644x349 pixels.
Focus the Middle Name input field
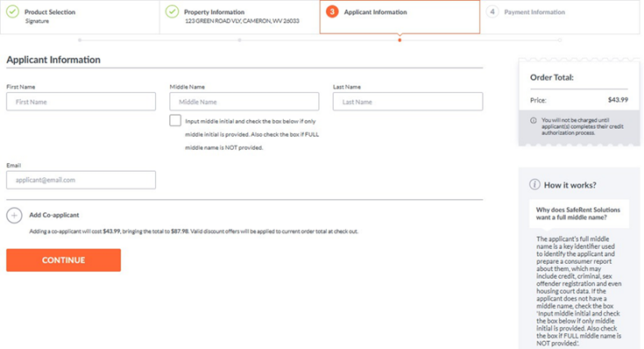[244, 102]
